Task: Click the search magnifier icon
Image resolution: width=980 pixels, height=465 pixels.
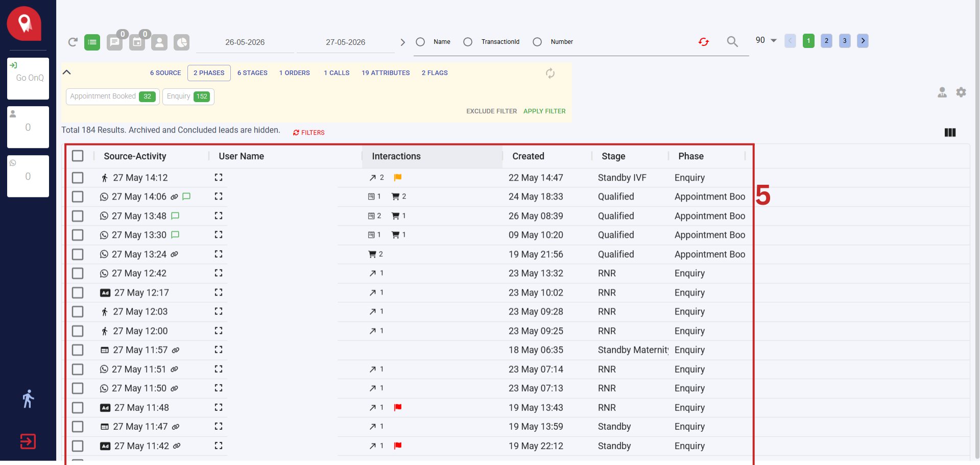Action: (x=732, y=41)
